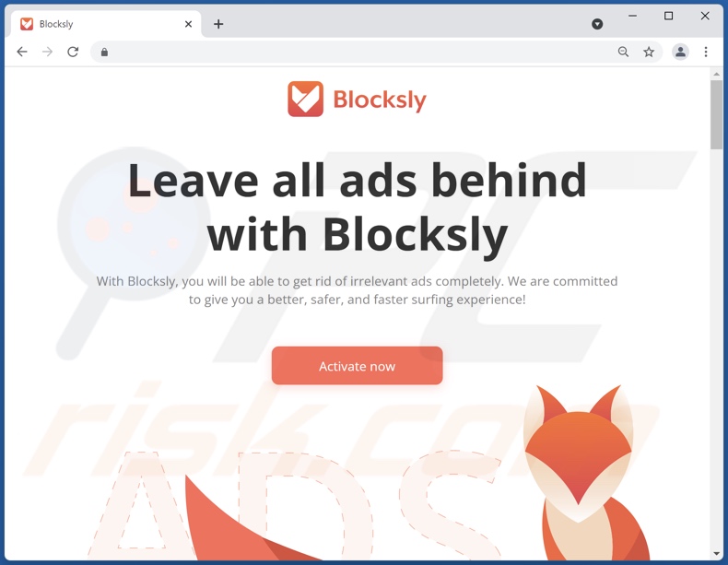Click the padlock site info icon

click(x=104, y=52)
